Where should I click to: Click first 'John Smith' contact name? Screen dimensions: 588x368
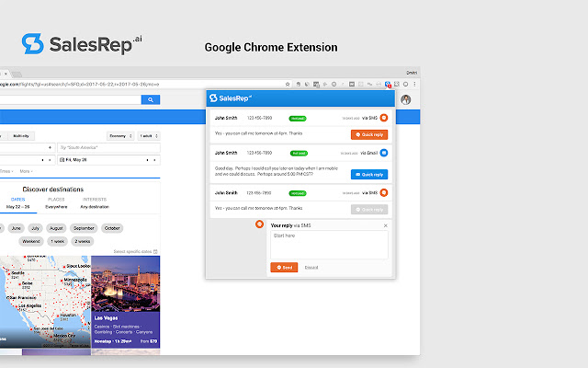point(226,118)
